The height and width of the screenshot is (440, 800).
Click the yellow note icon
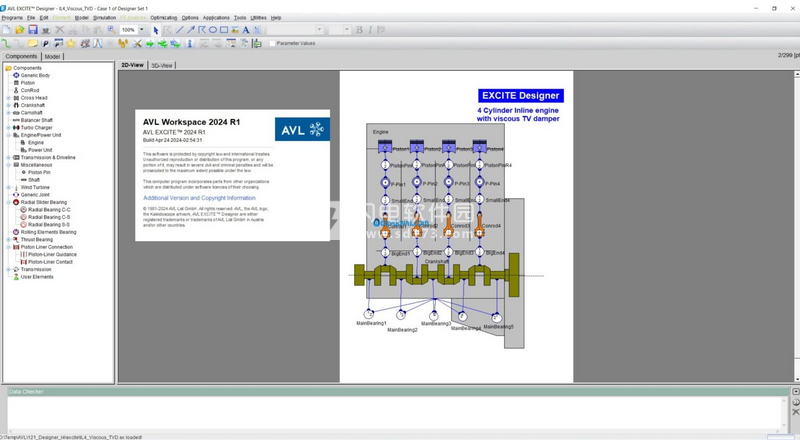(33, 43)
